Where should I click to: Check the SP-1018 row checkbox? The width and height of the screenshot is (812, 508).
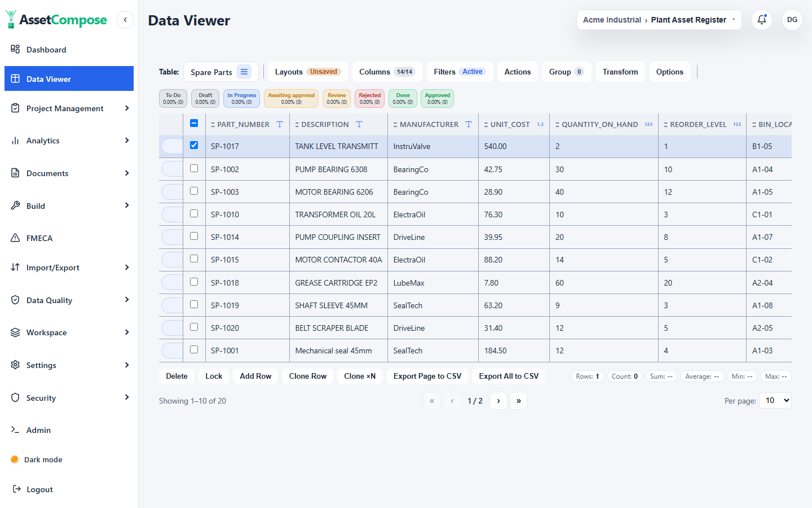coord(194,282)
